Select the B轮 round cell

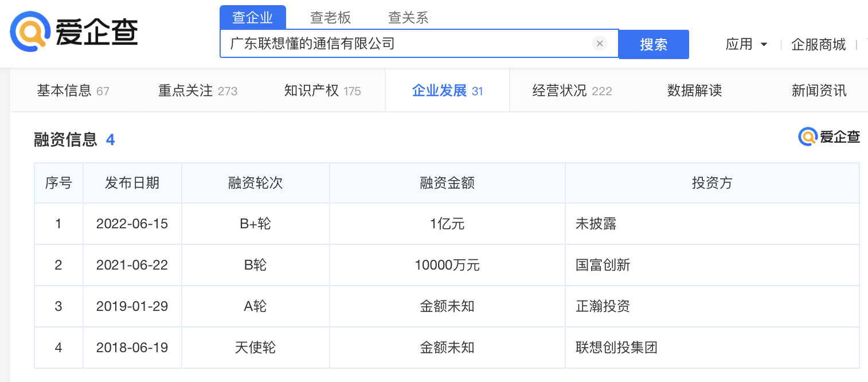coord(256,265)
